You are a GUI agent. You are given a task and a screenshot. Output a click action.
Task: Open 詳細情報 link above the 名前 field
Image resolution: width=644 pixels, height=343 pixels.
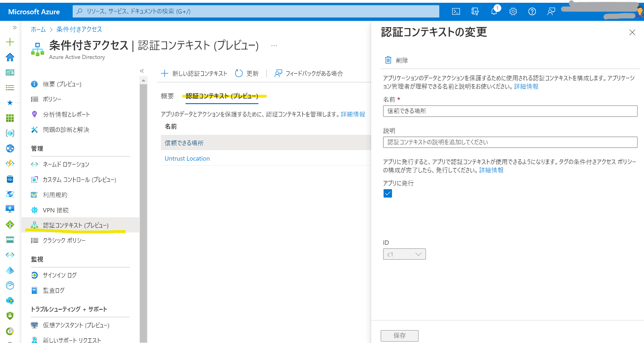click(x=526, y=86)
